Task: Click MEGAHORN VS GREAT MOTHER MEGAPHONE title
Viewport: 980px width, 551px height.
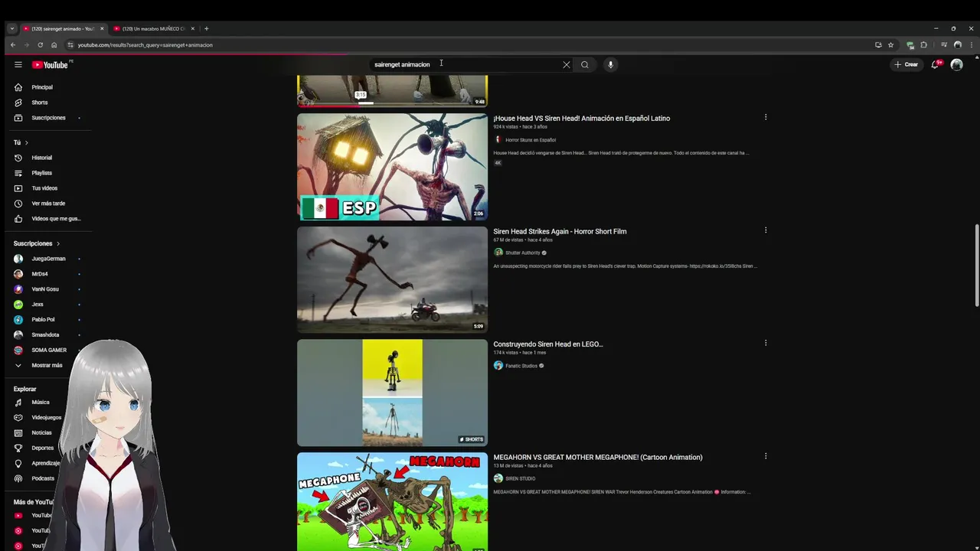Action: [598, 457]
